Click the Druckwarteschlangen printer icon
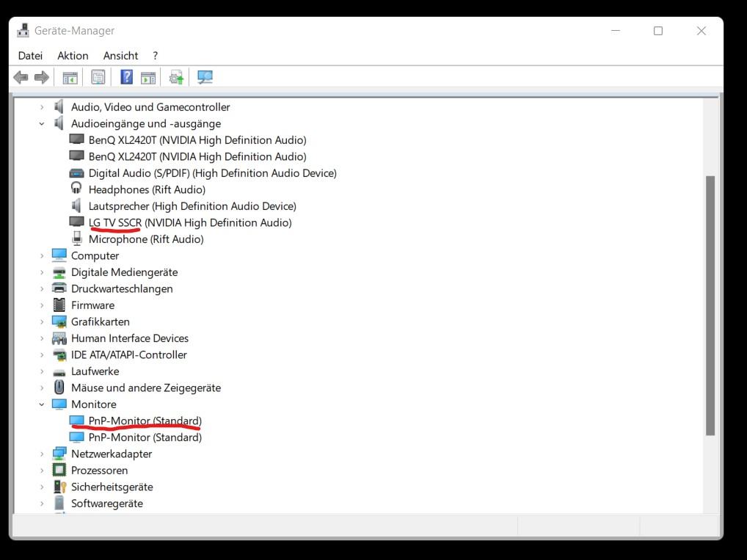This screenshot has height=560, width=747. point(59,288)
